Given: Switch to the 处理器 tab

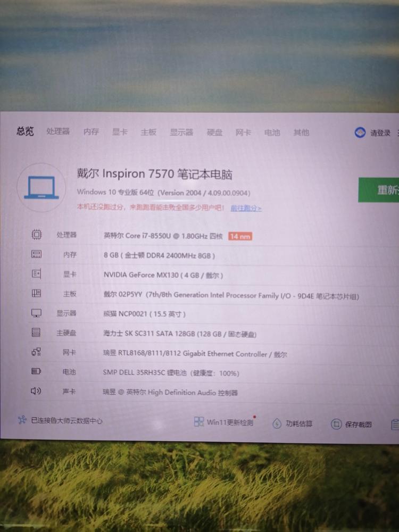Looking at the screenshot, I should pos(58,131).
